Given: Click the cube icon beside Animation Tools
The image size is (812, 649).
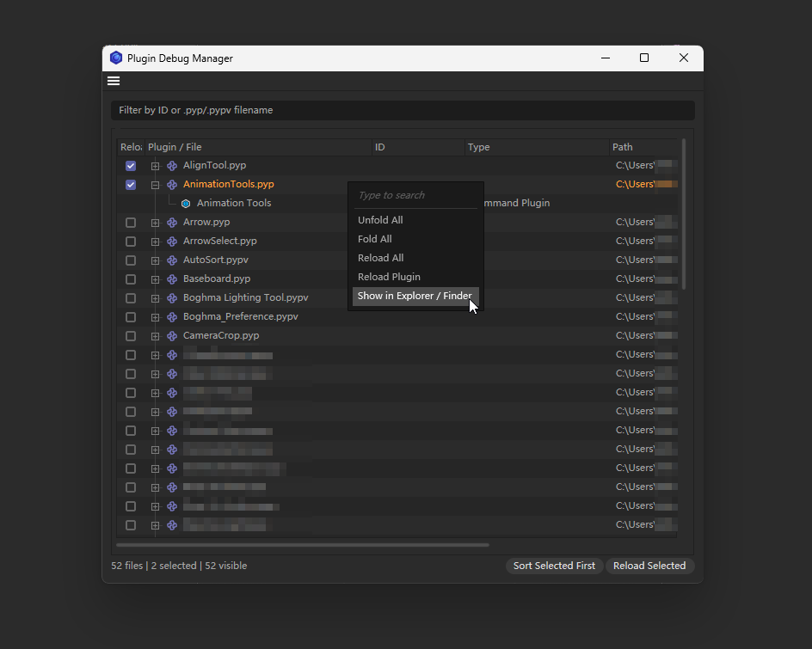Looking at the screenshot, I should [x=186, y=204].
